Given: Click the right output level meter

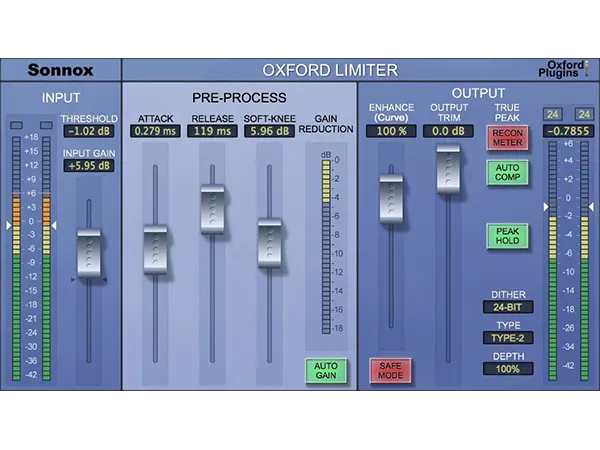Looking at the screenshot, I should click(584, 261).
